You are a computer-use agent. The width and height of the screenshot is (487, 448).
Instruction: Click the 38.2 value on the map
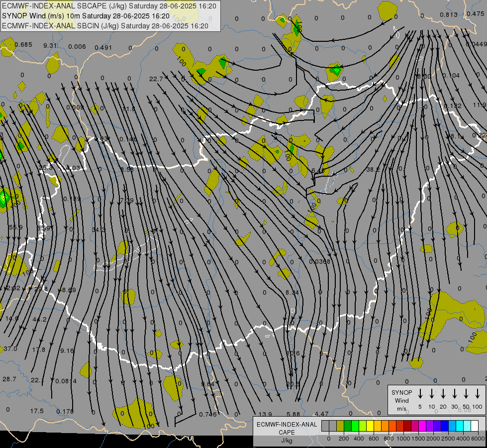click(373, 169)
